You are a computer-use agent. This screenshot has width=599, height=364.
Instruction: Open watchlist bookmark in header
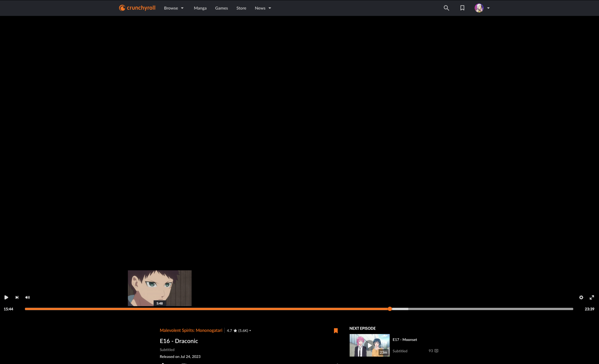click(x=462, y=8)
